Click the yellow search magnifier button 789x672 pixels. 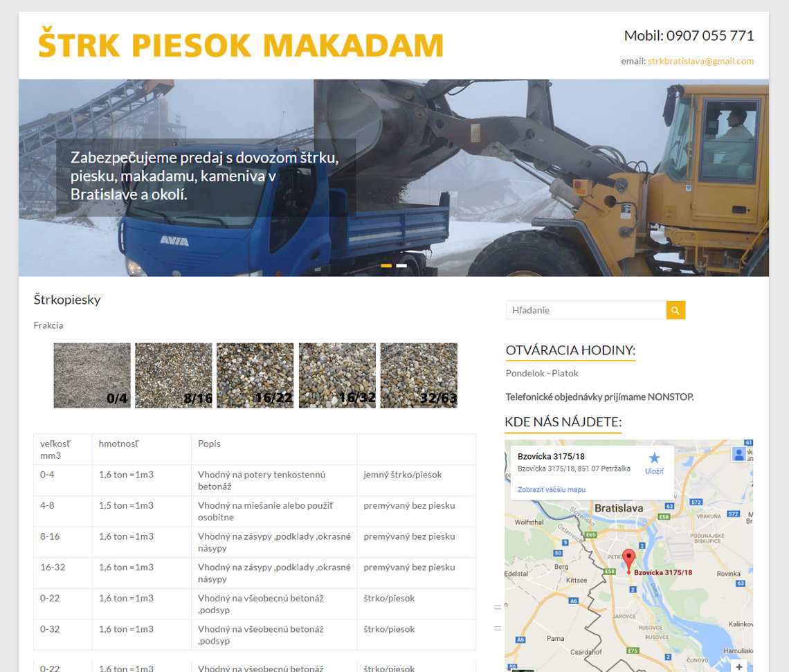coord(675,311)
